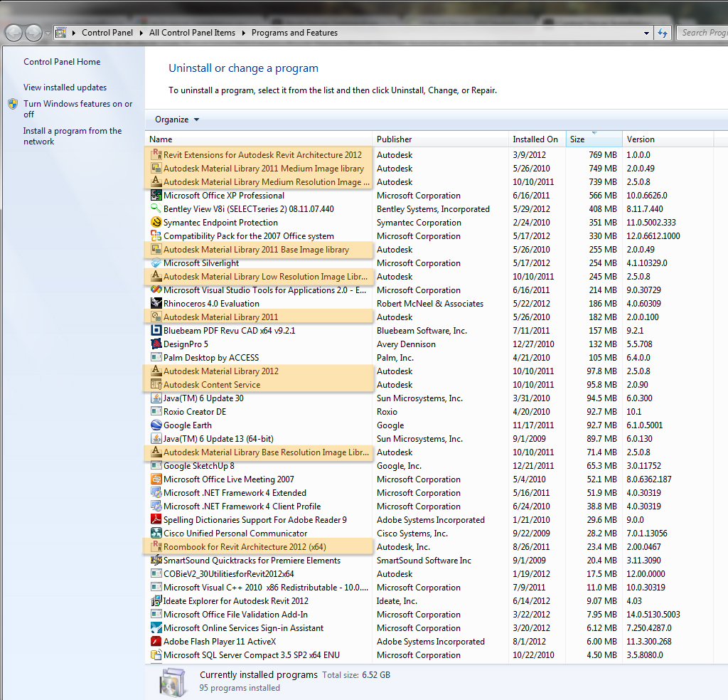Click the Adobe Flash Player 11 ActiveX icon

click(x=156, y=641)
